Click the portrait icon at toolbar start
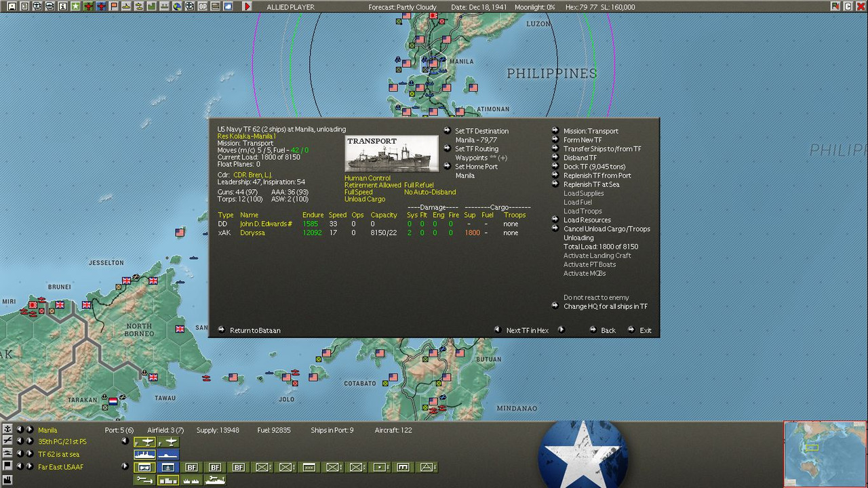868x488 pixels. pos(12,6)
